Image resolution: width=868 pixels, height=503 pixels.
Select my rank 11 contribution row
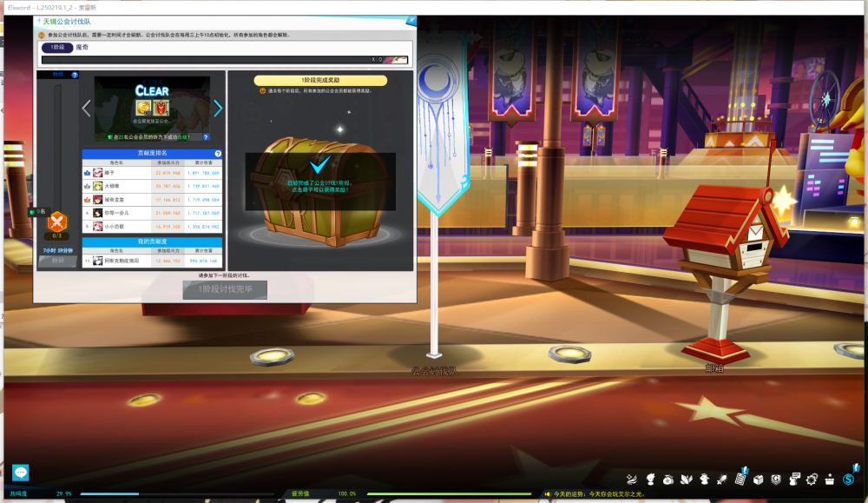[152, 261]
